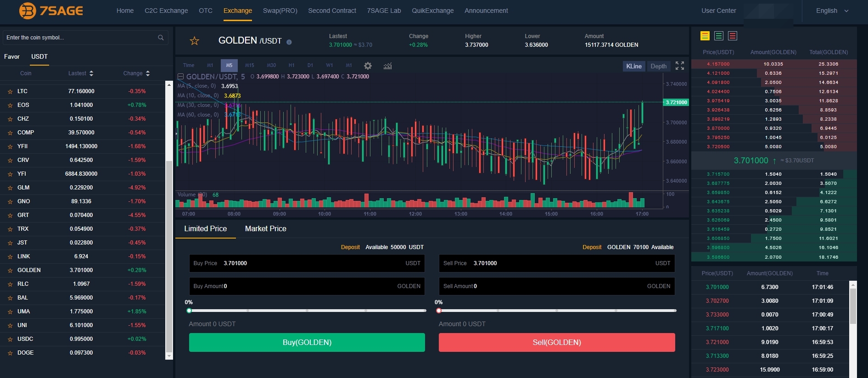
Task: Star the LINK coin row
Action: click(10, 257)
